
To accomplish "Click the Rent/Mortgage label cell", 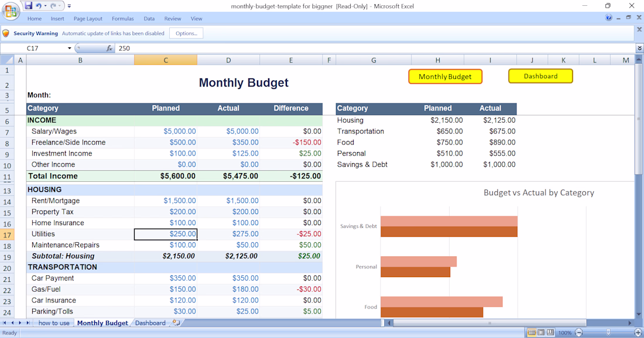I will [81, 201].
